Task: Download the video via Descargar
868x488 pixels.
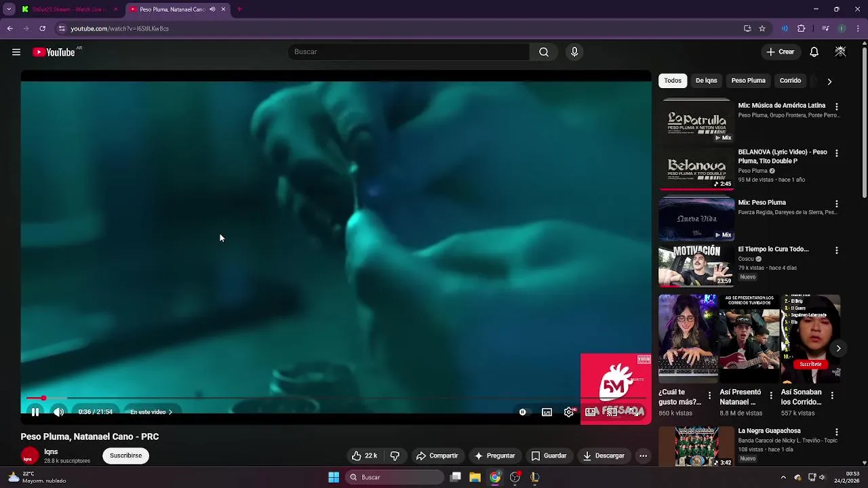Action: pyautogui.click(x=604, y=455)
